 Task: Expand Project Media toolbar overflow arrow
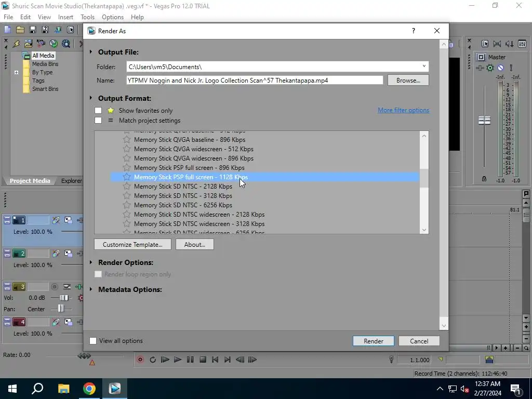coord(81,44)
